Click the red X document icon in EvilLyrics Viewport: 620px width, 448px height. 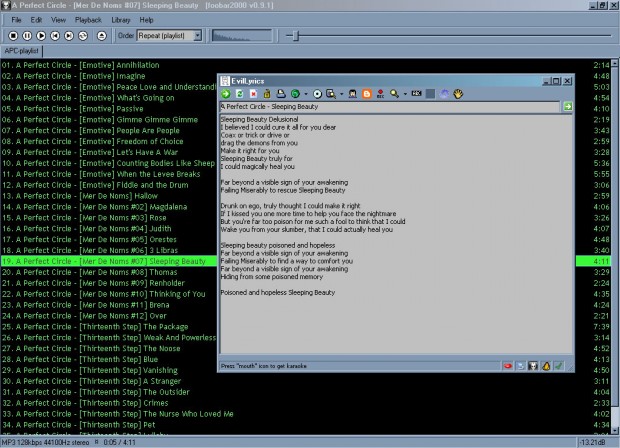[253, 94]
